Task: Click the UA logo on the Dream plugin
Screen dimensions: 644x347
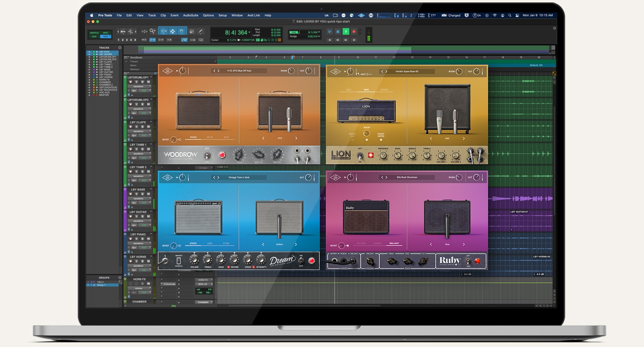Action: (x=167, y=177)
